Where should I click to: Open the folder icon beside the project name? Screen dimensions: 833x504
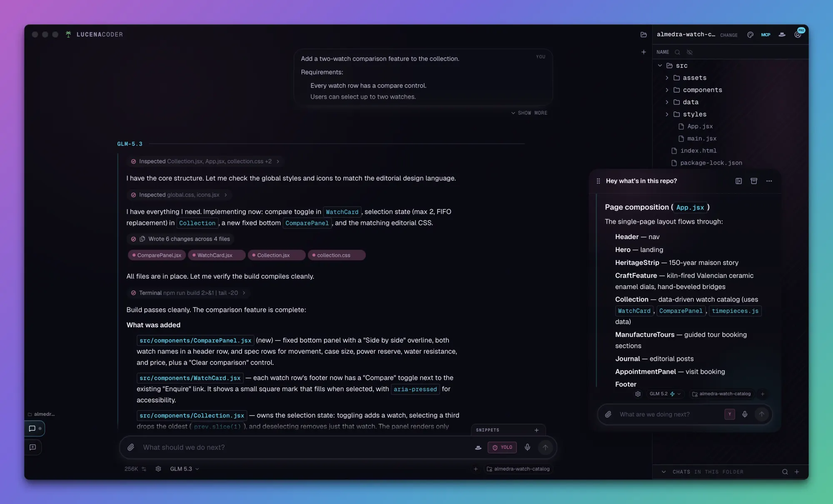(x=643, y=35)
